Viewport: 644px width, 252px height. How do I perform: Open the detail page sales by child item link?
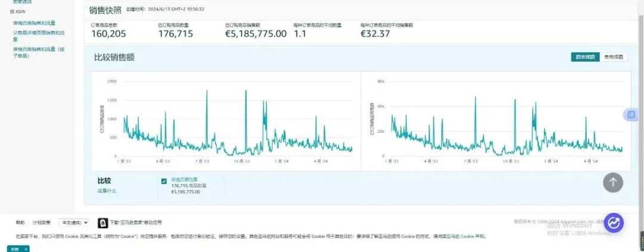coord(39,52)
